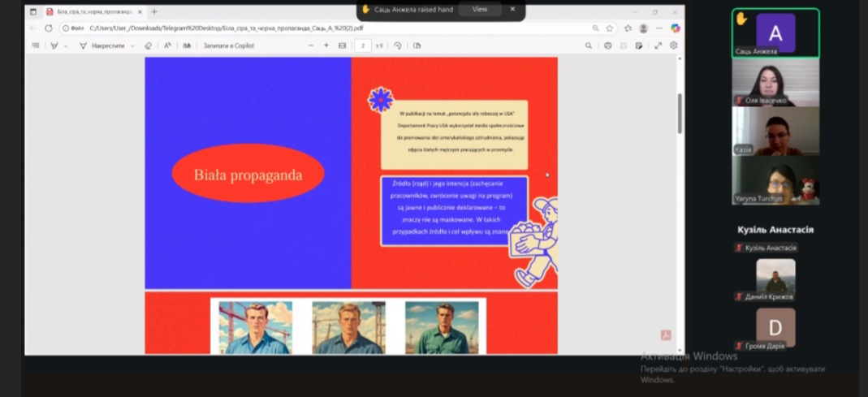Select the Біла сіра та чорна пропаганда tab
868x397 pixels.
[93, 12]
